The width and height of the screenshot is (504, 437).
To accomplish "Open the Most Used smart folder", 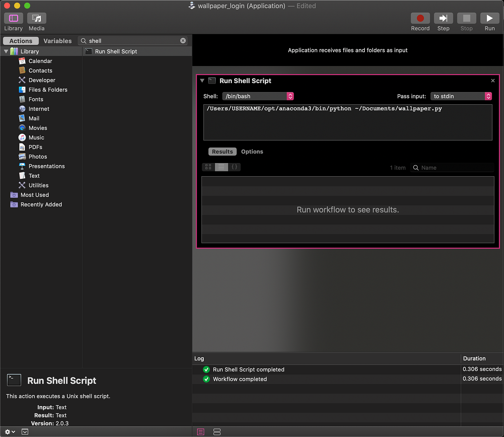I will [35, 195].
